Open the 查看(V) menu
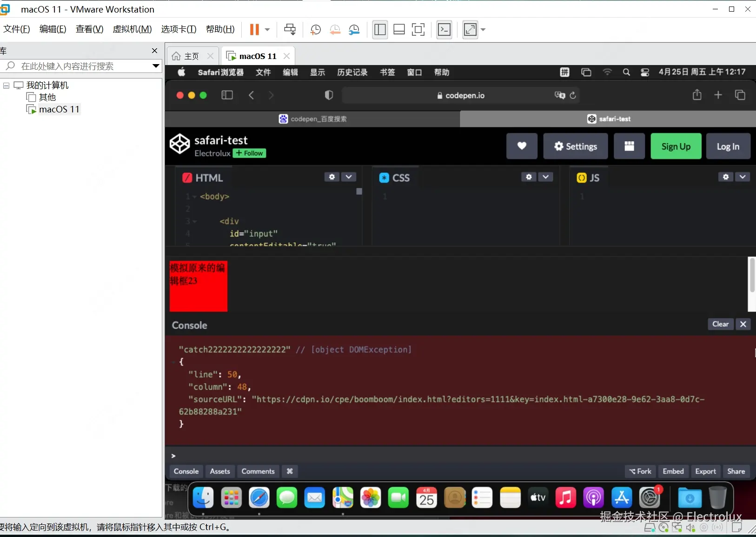The image size is (756, 537). (x=89, y=29)
